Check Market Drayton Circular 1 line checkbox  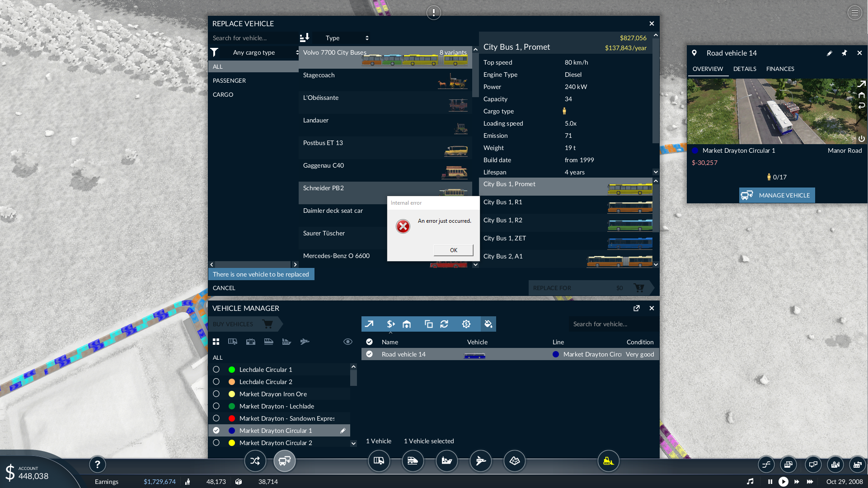(x=216, y=430)
